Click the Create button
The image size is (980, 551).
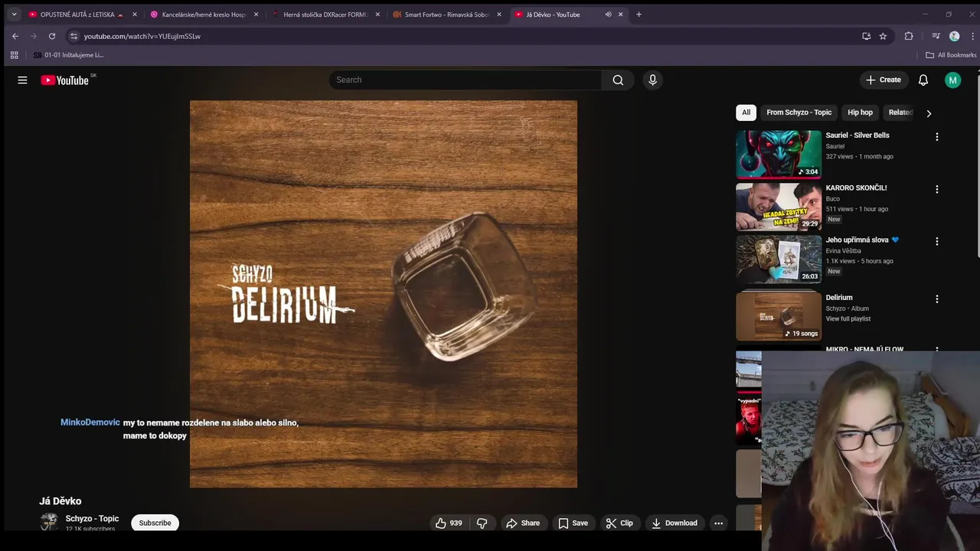883,80
